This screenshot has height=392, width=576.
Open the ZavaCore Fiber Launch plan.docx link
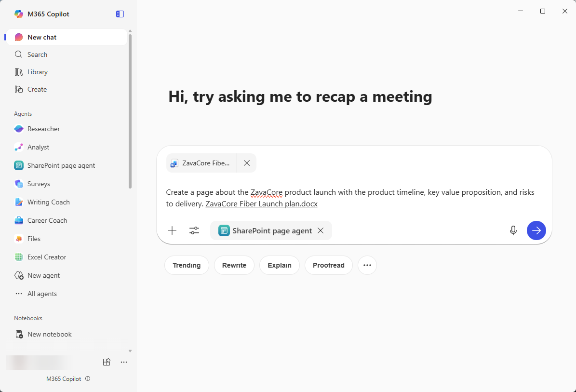click(261, 203)
